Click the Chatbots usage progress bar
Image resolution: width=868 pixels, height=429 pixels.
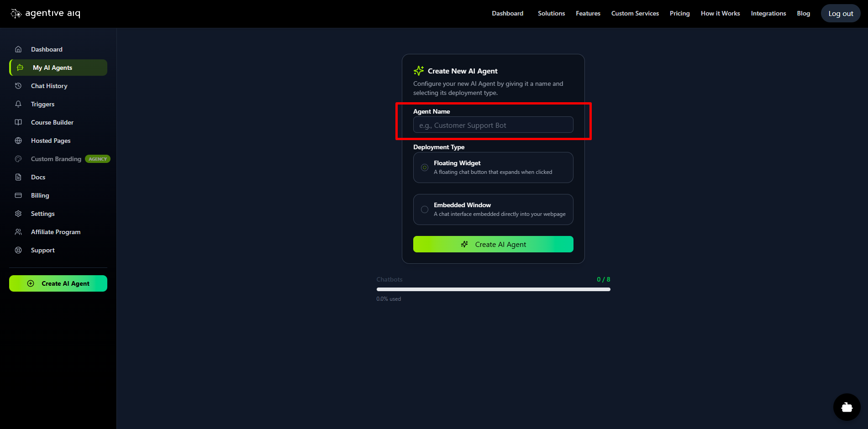point(493,289)
